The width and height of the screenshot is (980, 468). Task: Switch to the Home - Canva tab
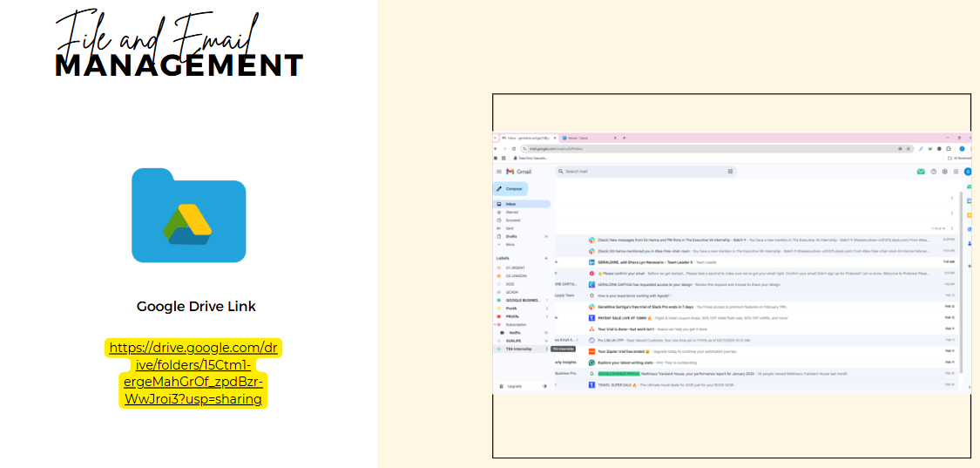pyautogui.click(x=588, y=138)
